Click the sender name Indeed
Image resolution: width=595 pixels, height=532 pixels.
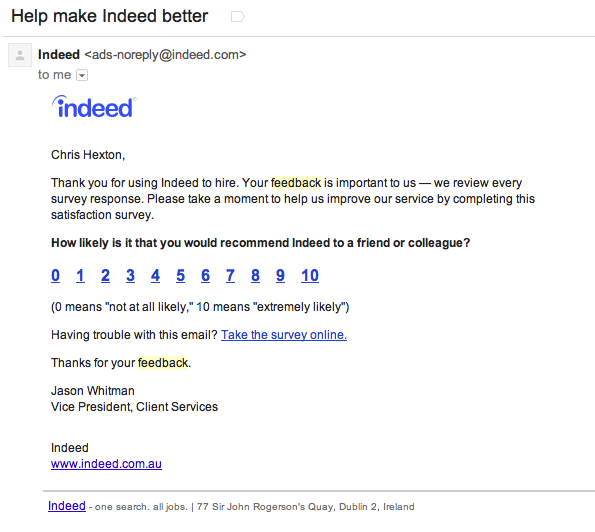click(x=59, y=55)
